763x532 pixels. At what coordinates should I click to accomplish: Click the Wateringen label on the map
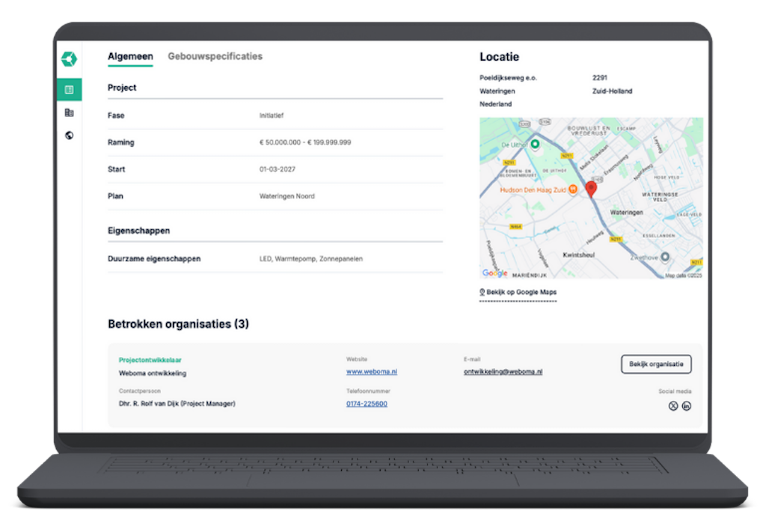pos(626,213)
